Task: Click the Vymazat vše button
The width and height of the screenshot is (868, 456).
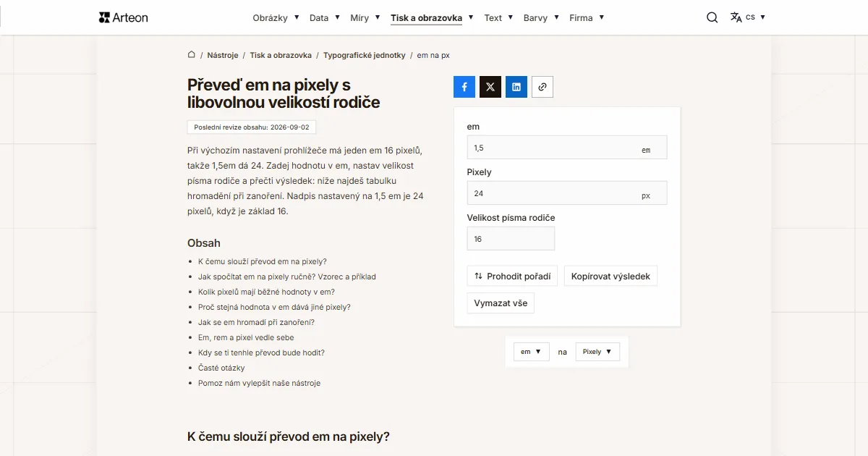Action: 501,303
